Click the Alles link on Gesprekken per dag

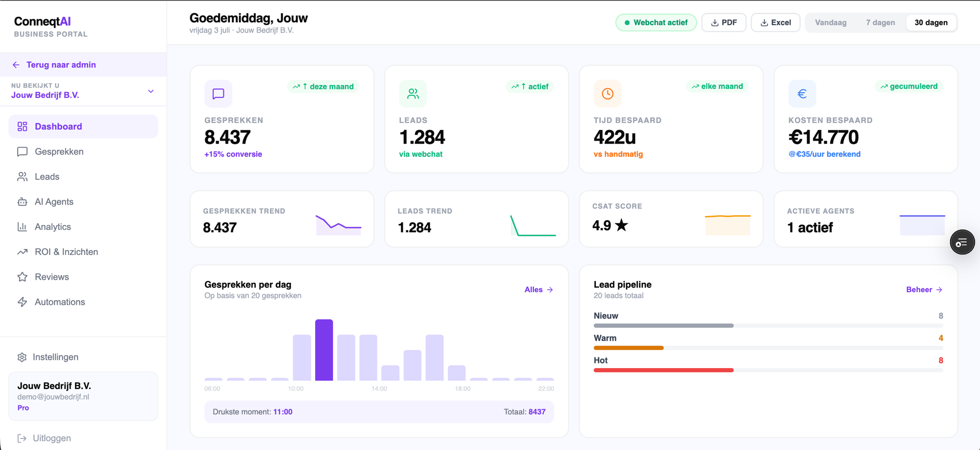(x=539, y=290)
